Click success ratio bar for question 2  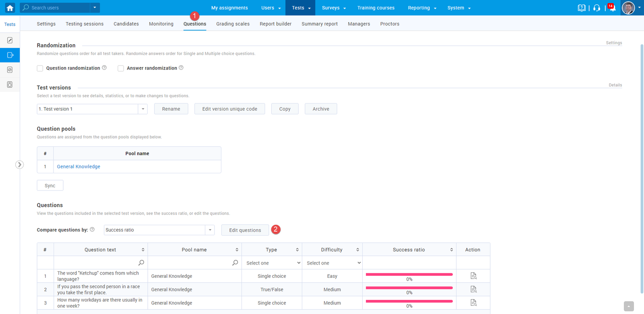tap(409, 288)
